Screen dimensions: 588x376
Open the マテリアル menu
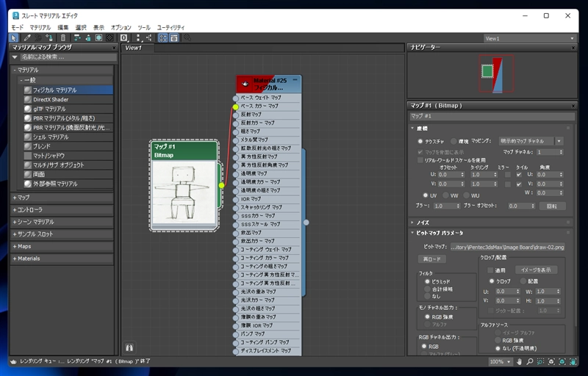[x=40, y=27]
